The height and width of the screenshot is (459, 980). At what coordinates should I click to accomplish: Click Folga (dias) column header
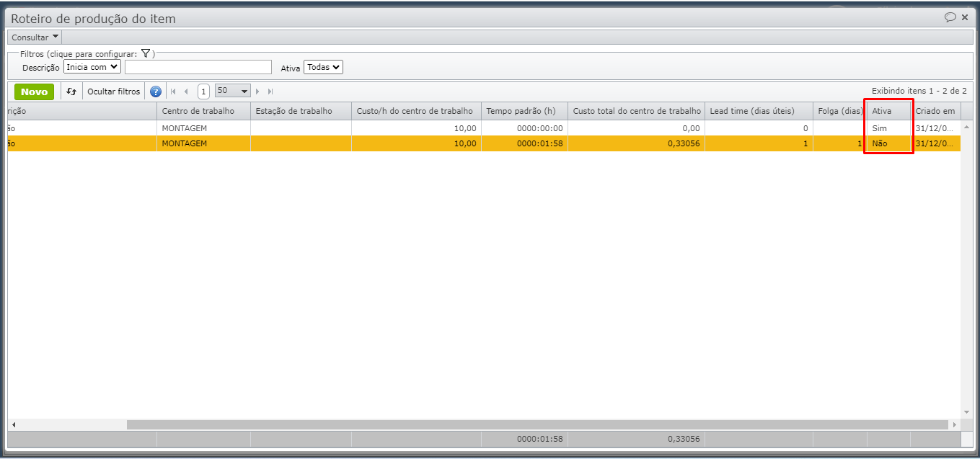pyautogui.click(x=839, y=111)
